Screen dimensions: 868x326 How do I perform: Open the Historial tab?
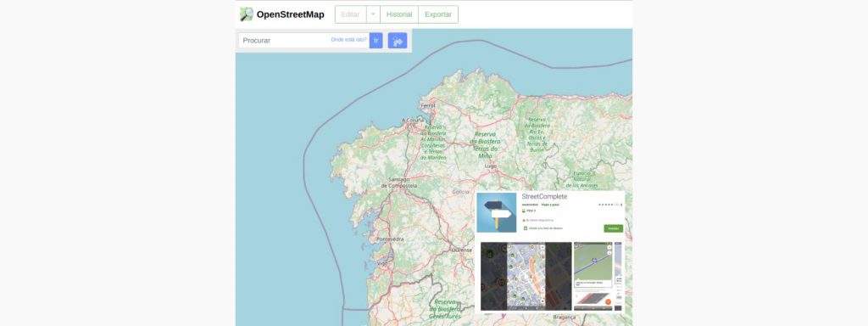(x=399, y=14)
